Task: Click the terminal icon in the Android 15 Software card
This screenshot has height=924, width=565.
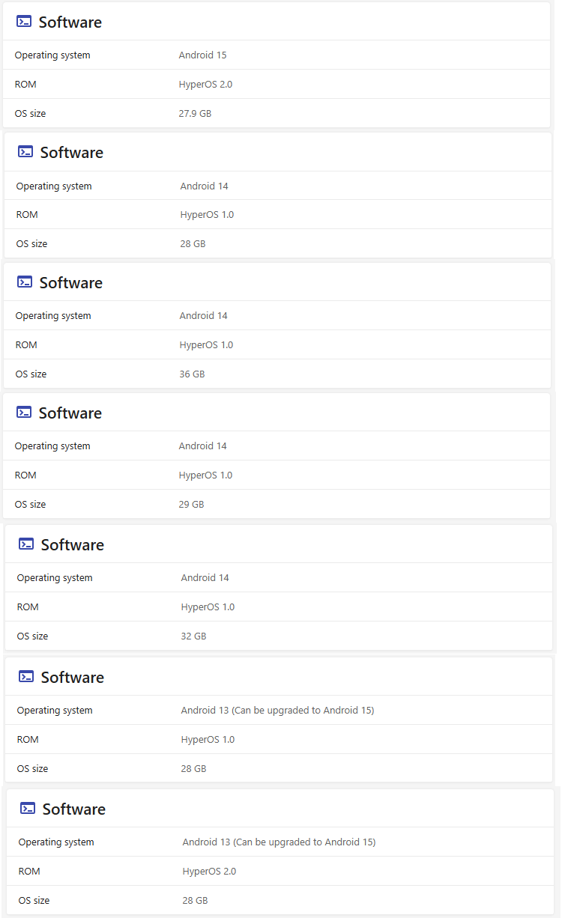Action: 24,22
